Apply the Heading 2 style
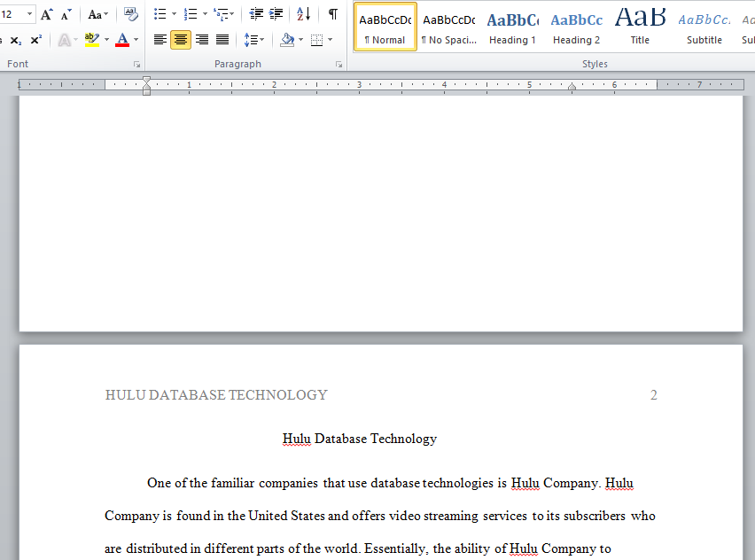Viewport: 755px width, 560px height. [576, 27]
